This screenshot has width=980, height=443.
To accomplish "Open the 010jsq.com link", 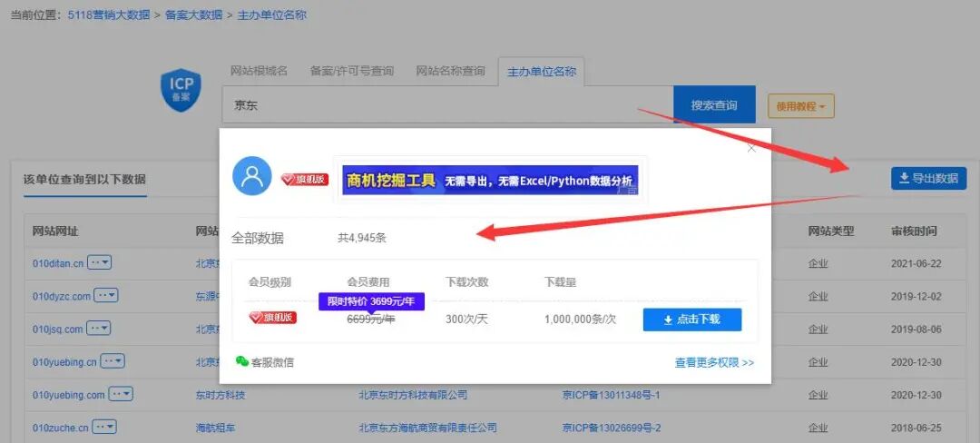I will tap(57, 330).
